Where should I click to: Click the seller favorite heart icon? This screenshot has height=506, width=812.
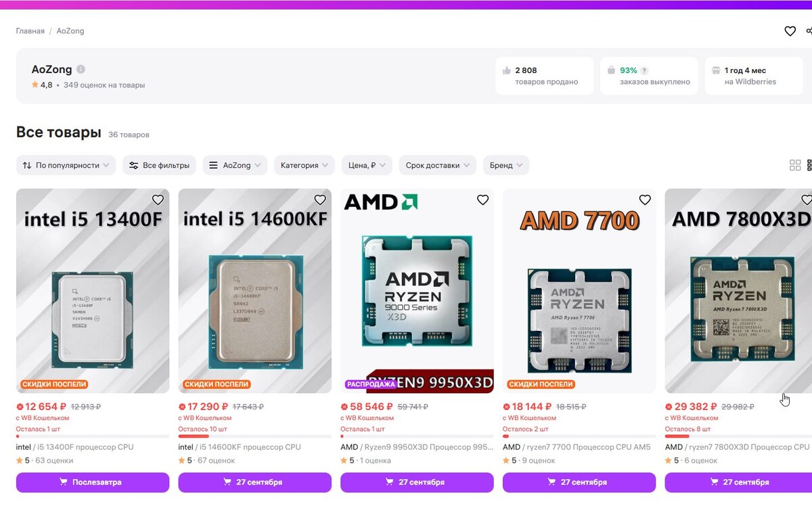click(x=790, y=31)
